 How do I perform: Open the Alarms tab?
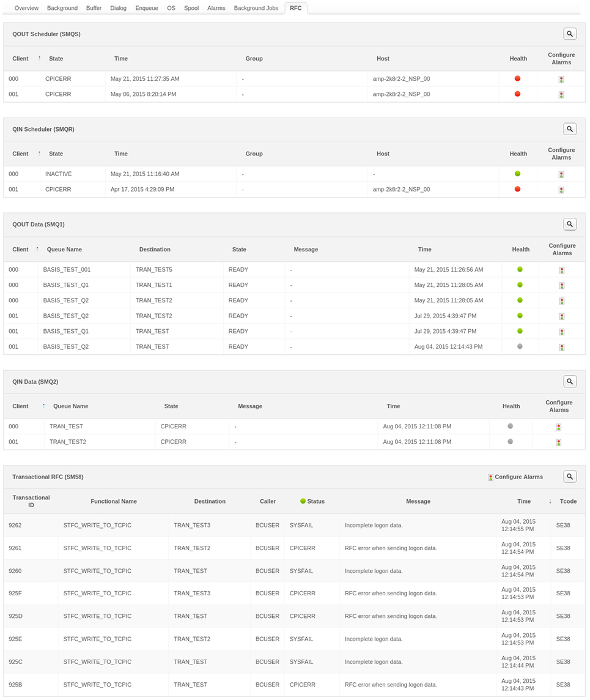[216, 8]
